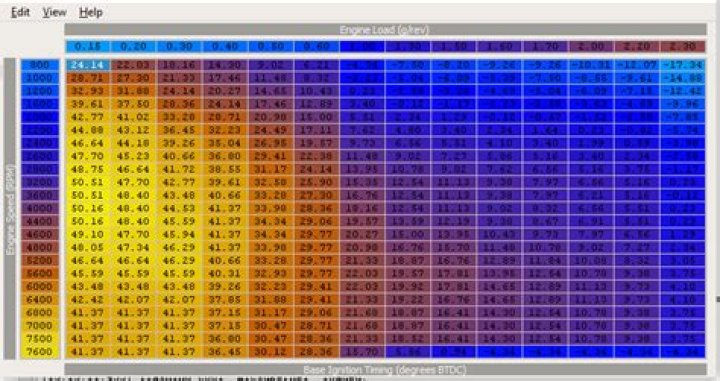
Task: Click the 40.31 cell in the 5600 row
Action: (x=225, y=273)
